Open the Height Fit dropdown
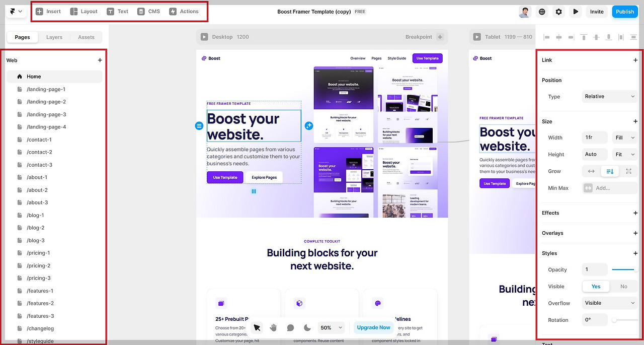Viewport: 644px width, 345px height. click(x=625, y=154)
